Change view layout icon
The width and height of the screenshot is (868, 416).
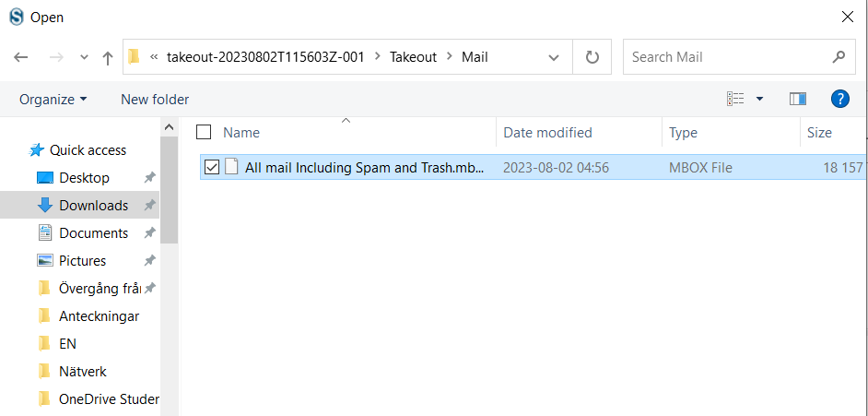[735, 99]
